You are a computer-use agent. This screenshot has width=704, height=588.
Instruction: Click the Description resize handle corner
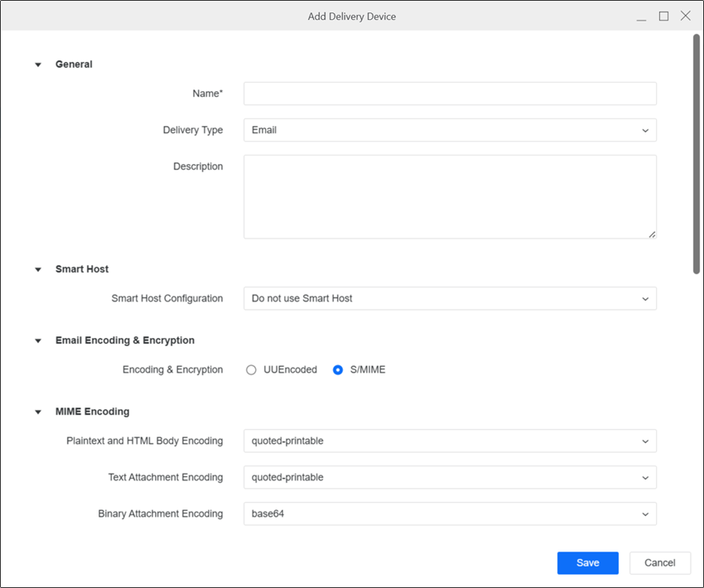coord(652,234)
